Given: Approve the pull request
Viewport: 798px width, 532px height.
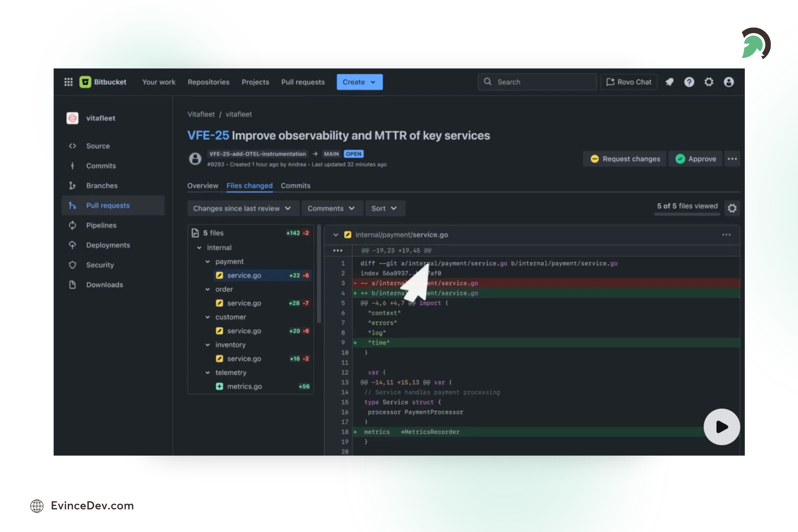Looking at the screenshot, I should 695,159.
